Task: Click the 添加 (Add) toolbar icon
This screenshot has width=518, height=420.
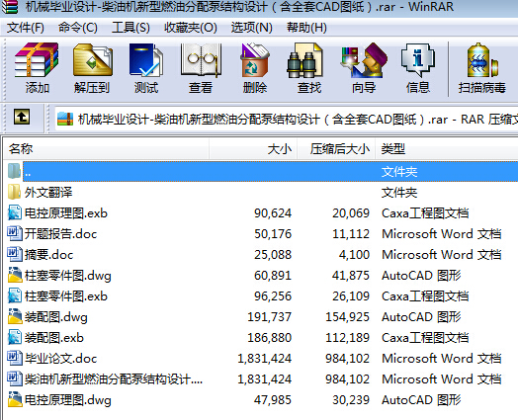Action: pos(37,60)
